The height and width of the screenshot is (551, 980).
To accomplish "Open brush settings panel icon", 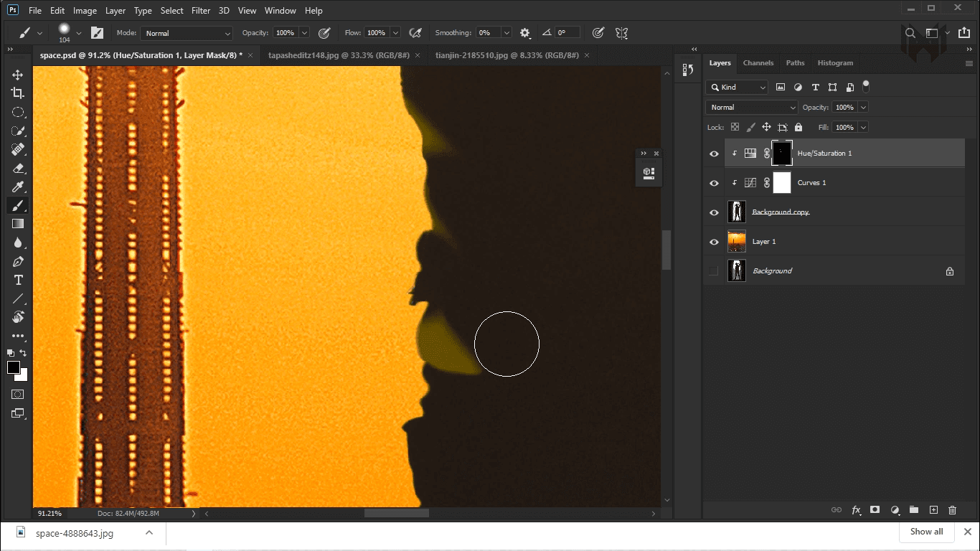I will coord(97,33).
